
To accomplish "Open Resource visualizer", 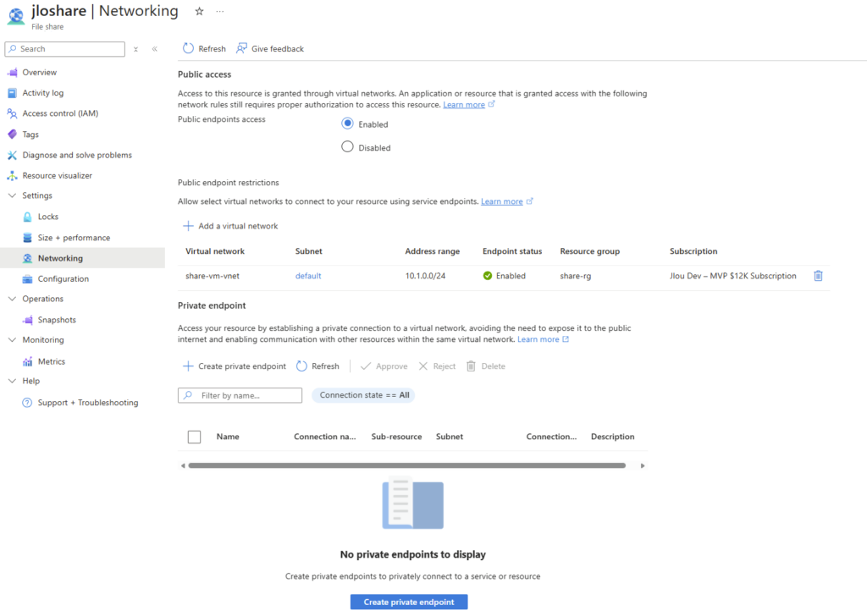I will coord(57,176).
